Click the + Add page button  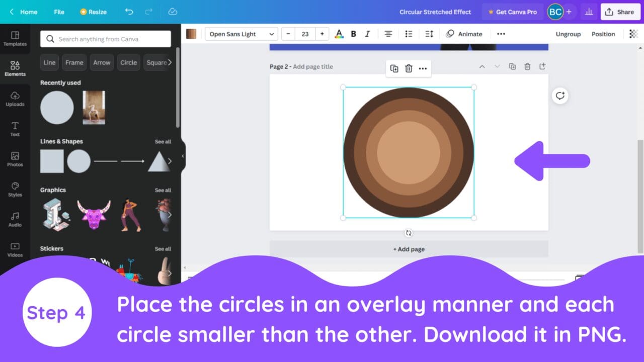(409, 249)
